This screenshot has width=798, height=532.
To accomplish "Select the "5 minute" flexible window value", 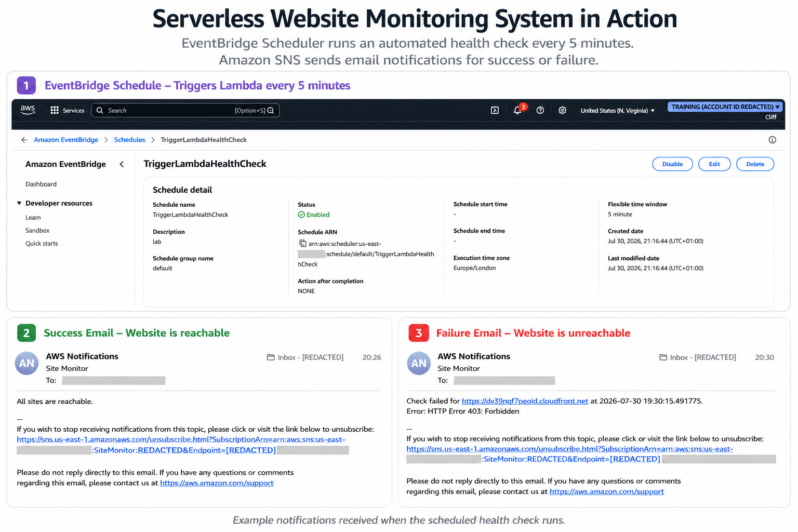I will [x=620, y=215].
